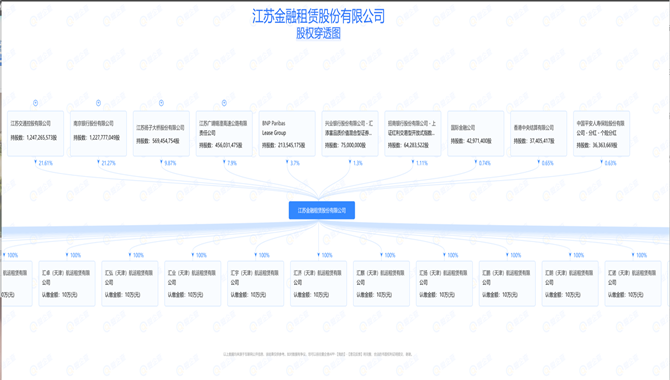Click the 21.27% shareholding percentage label

(x=108, y=163)
